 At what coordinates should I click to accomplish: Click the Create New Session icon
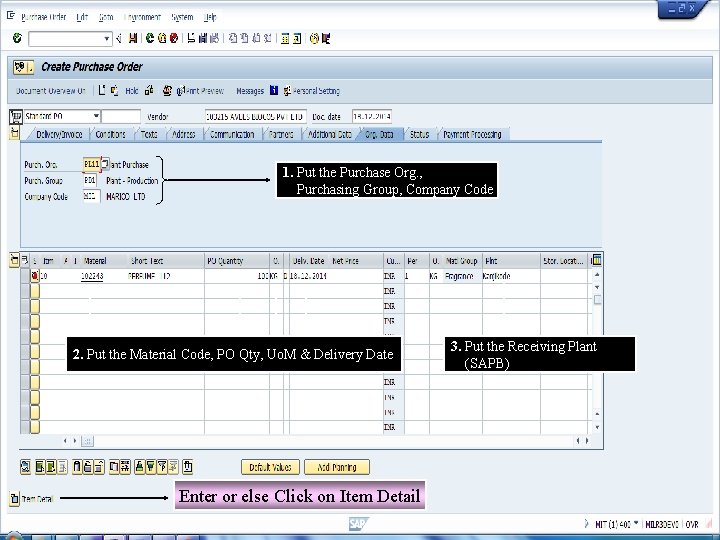tap(285, 39)
